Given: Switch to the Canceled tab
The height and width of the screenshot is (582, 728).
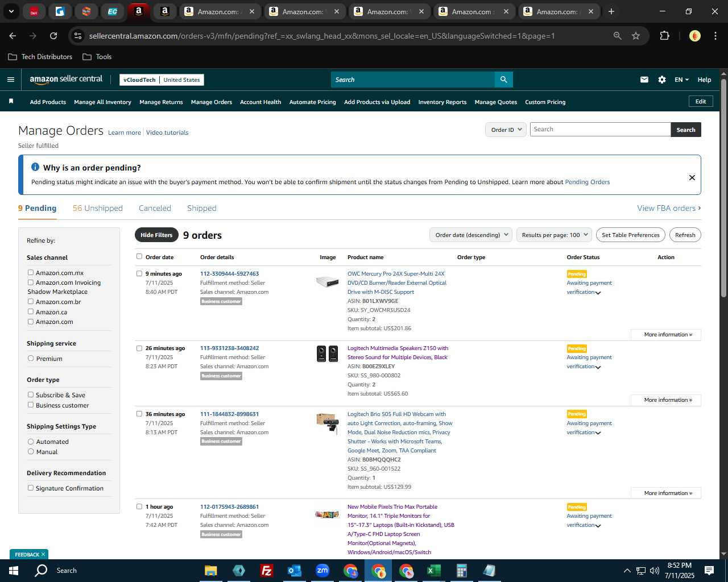Looking at the screenshot, I should coord(155,208).
